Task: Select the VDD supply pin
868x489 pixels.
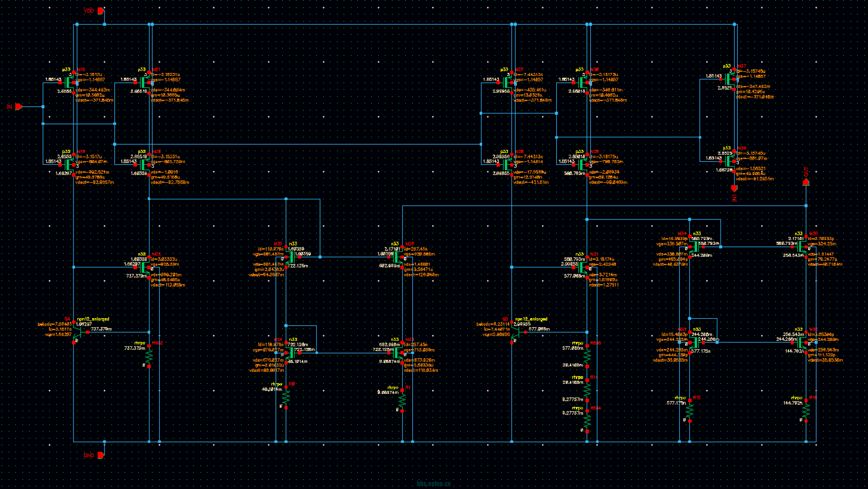Action: 101,10
